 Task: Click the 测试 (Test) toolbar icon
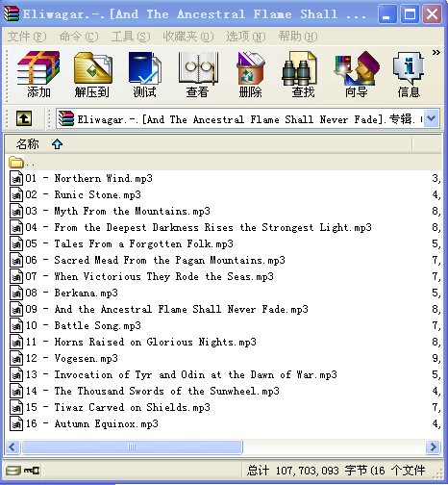point(144,74)
